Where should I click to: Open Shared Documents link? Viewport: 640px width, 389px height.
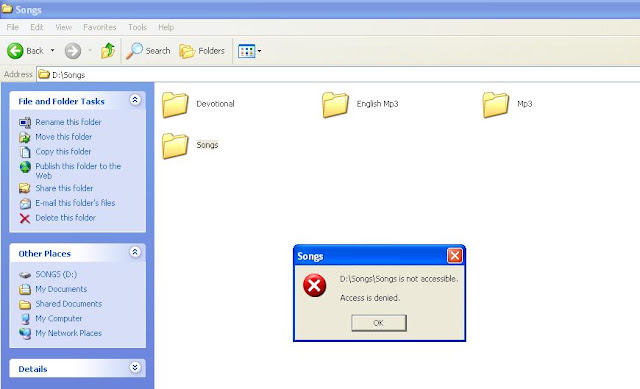(x=68, y=304)
